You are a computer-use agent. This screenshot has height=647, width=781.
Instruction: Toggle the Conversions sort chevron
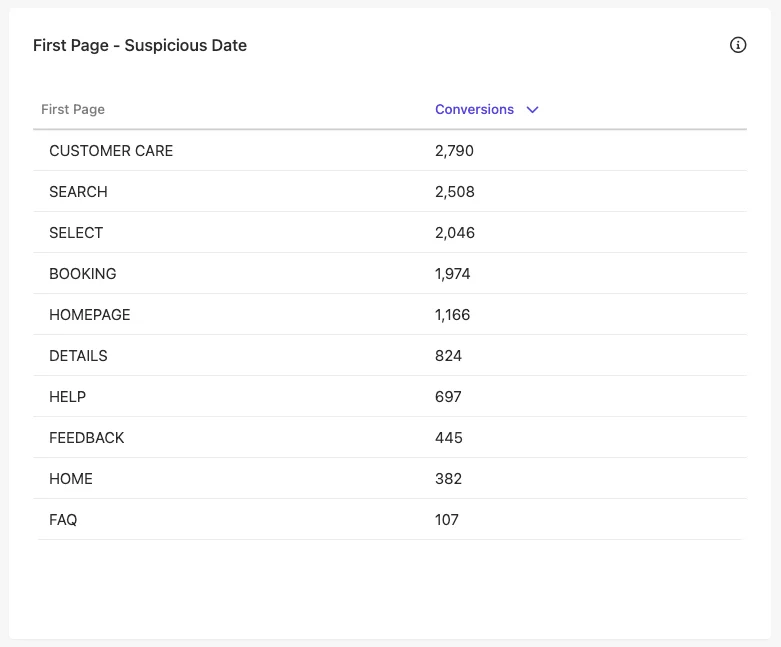[532, 110]
